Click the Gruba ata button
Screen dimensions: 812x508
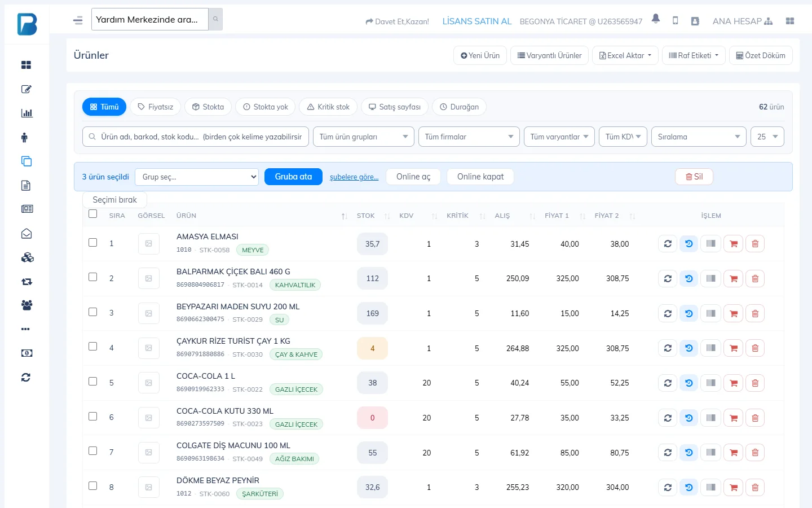293,177
